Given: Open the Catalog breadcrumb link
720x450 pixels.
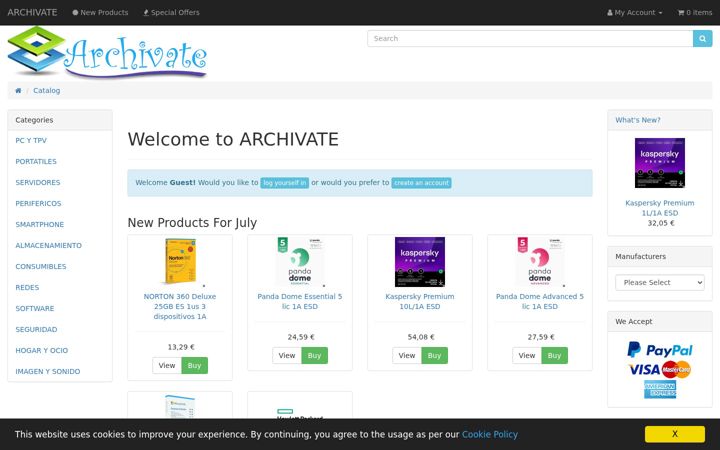Looking at the screenshot, I should coord(46,90).
